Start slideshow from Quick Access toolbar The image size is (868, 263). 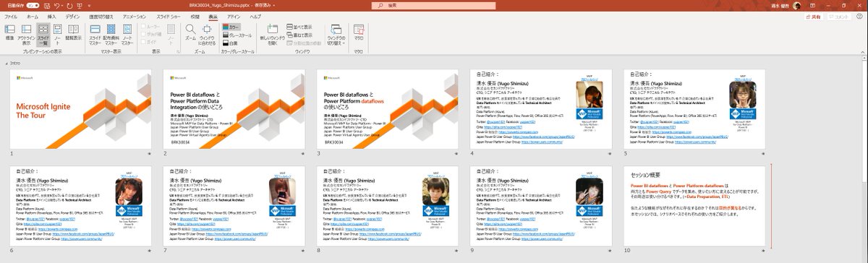click(x=80, y=6)
